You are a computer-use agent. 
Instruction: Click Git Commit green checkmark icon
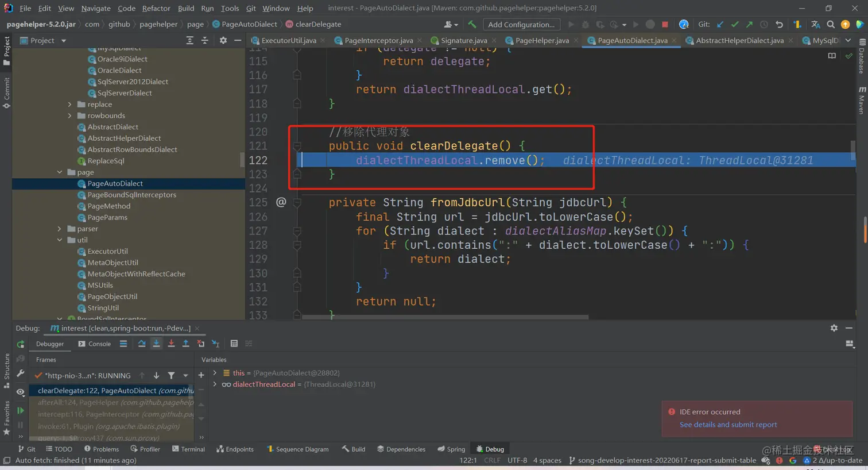click(x=735, y=24)
